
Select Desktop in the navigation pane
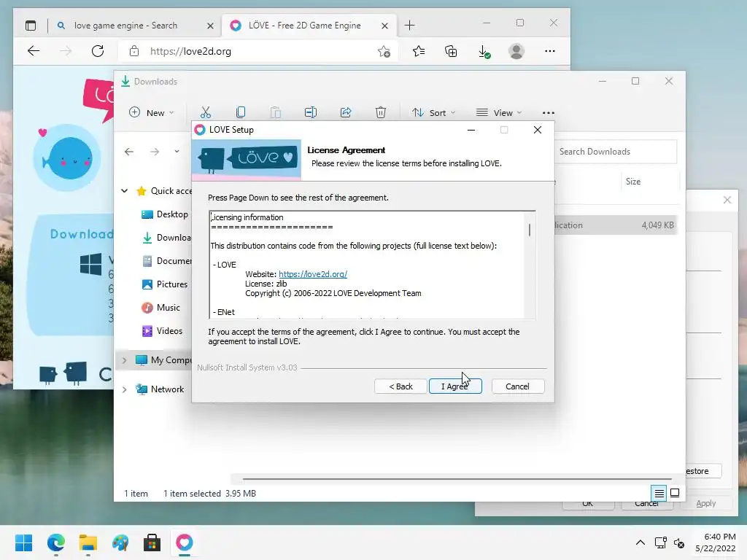point(165,214)
